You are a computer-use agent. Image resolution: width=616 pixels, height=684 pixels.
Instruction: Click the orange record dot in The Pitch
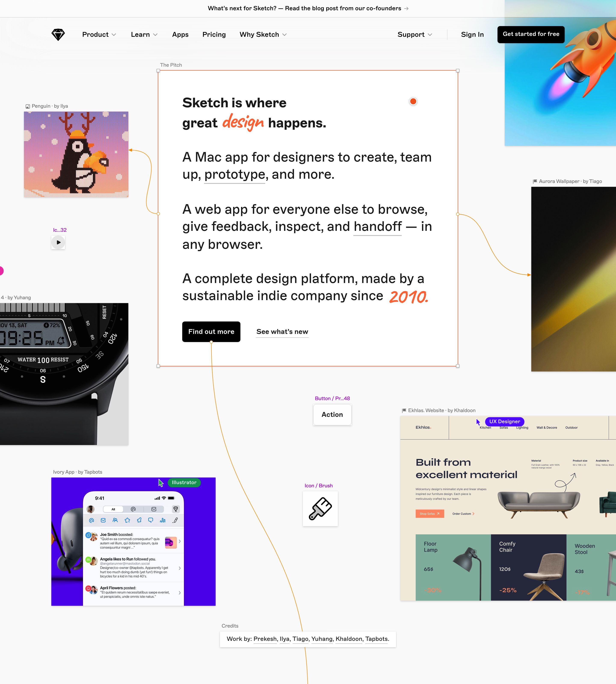pyautogui.click(x=413, y=102)
